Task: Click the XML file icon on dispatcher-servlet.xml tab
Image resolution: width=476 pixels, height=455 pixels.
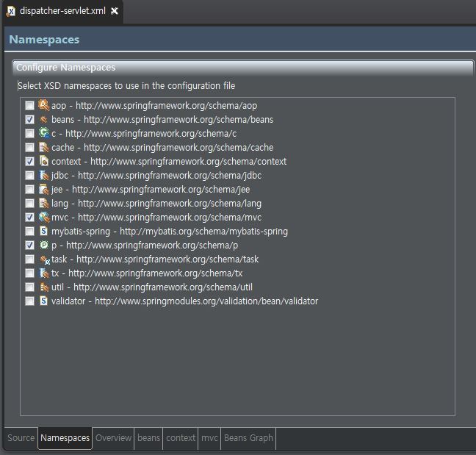Action: pyautogui.click(x=10, y=12)
